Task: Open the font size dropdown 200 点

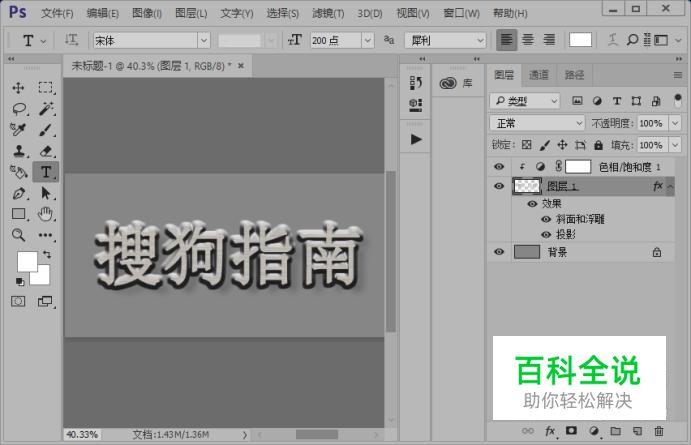Action: tap(368, 40)
